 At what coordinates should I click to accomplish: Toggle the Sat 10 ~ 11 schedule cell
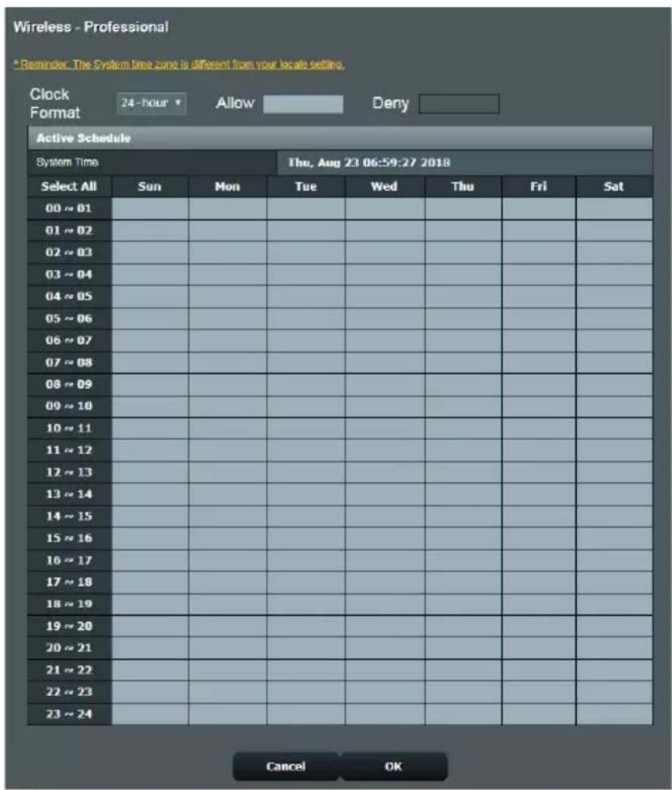tap(614, 428)
